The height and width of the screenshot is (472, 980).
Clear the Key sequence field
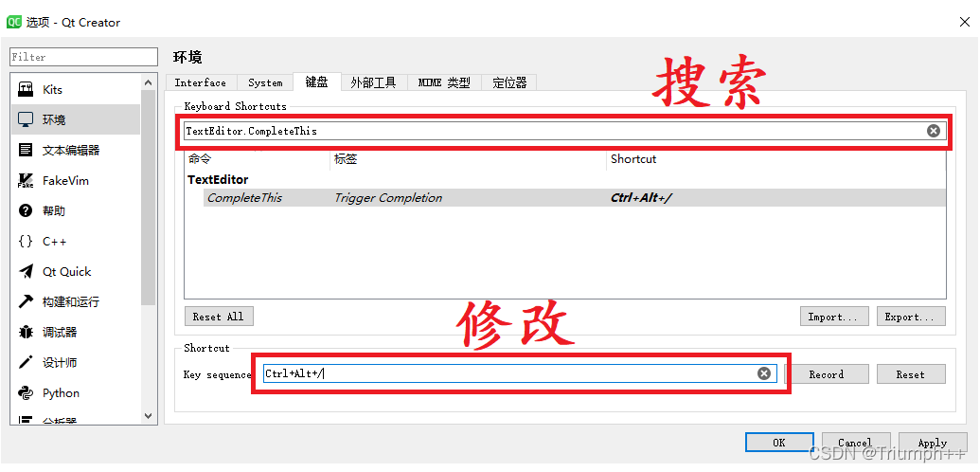tap(764, 373)
